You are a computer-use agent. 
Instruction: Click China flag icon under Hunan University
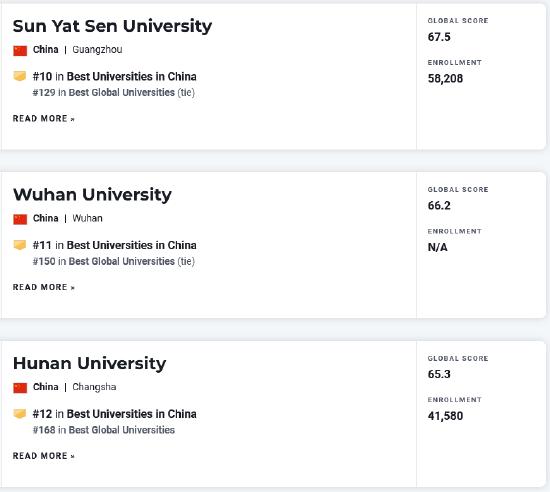pyautogui.click(x=20, y=388)
